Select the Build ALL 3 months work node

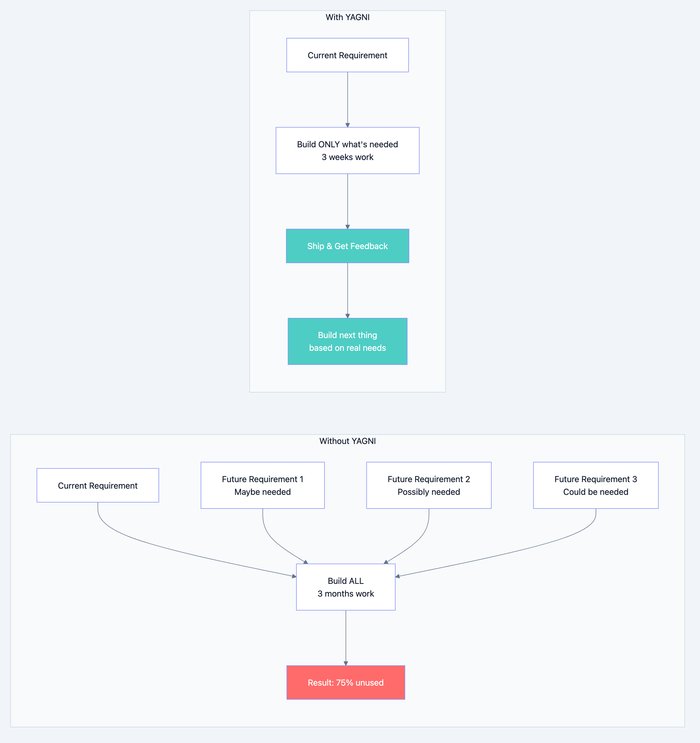tap(346, 587)
